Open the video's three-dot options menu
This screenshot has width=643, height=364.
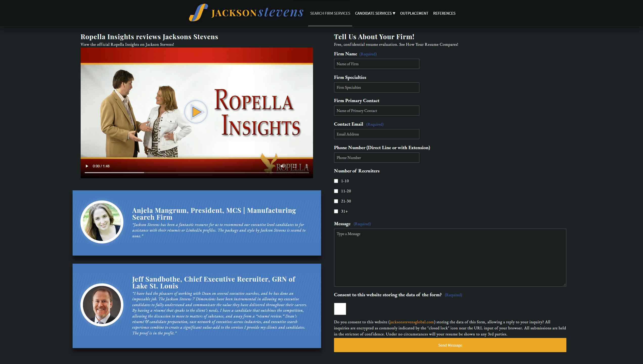[x=306, y=166]
